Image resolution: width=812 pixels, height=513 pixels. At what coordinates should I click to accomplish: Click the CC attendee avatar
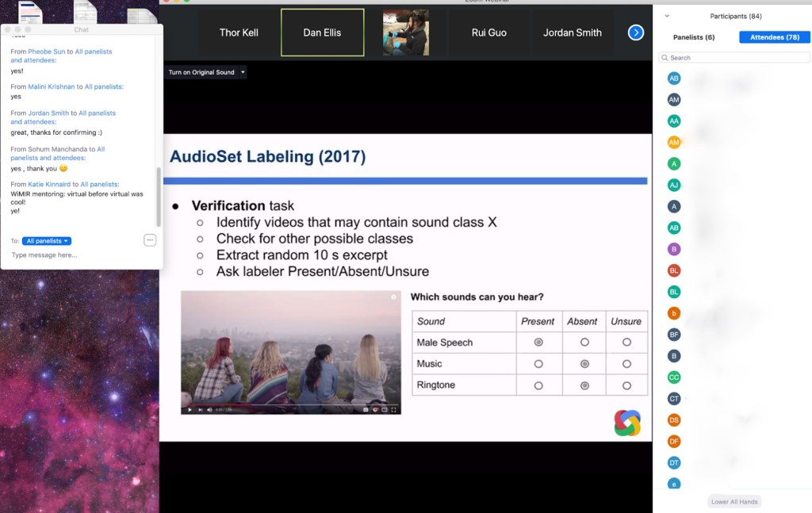[x=674, y=377]
